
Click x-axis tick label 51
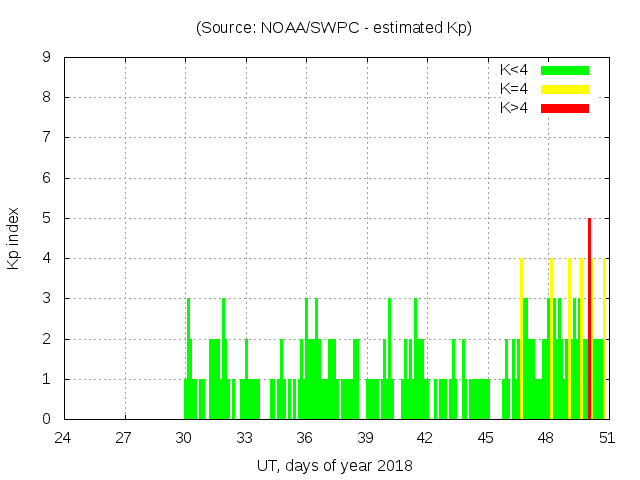pos(606,438)
